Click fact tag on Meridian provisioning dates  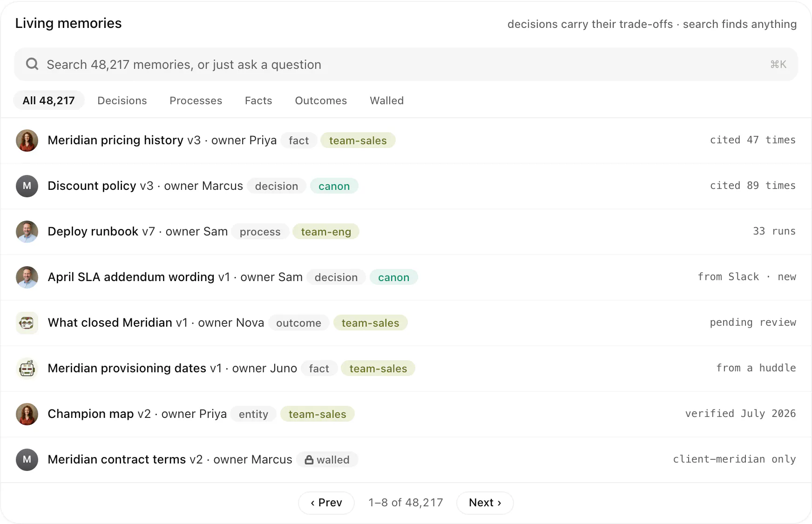[319, 369]
